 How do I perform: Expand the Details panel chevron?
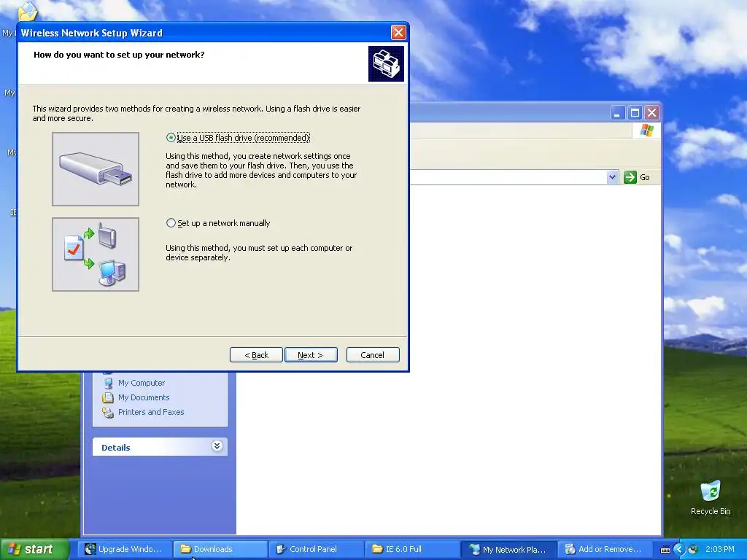click(x=217, y=446)
